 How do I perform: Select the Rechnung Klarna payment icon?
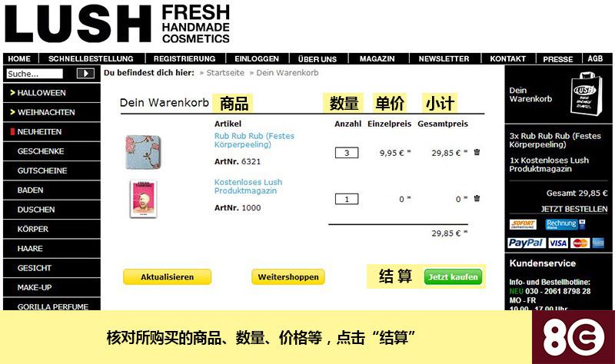(x=561, y=224)
